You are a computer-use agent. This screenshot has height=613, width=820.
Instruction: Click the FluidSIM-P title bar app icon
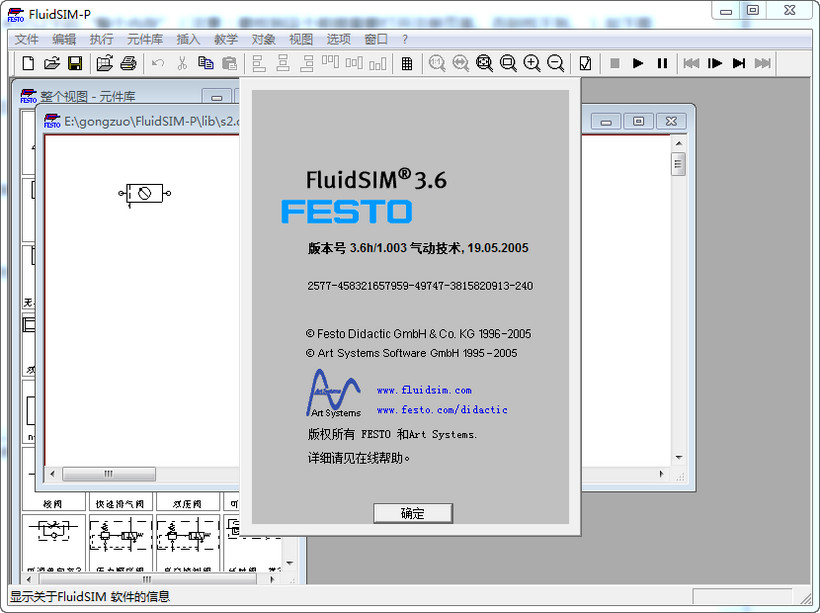(x=16, y=15)
